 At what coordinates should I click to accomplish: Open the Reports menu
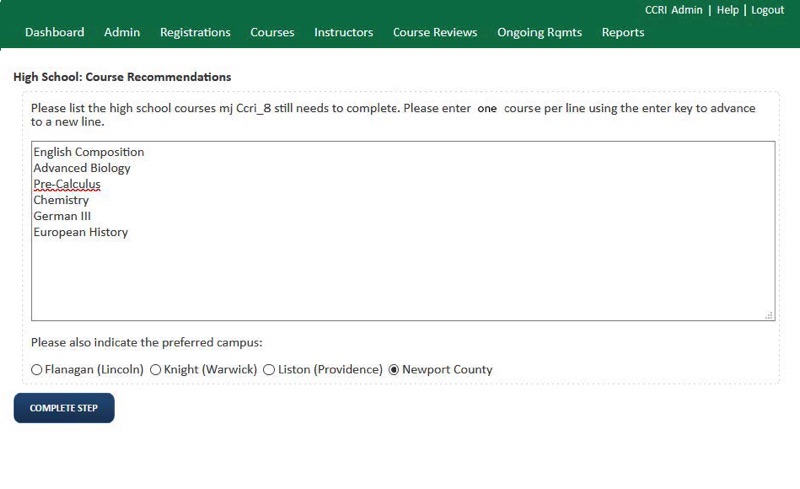pyautogui.click(x=623, y=32)
